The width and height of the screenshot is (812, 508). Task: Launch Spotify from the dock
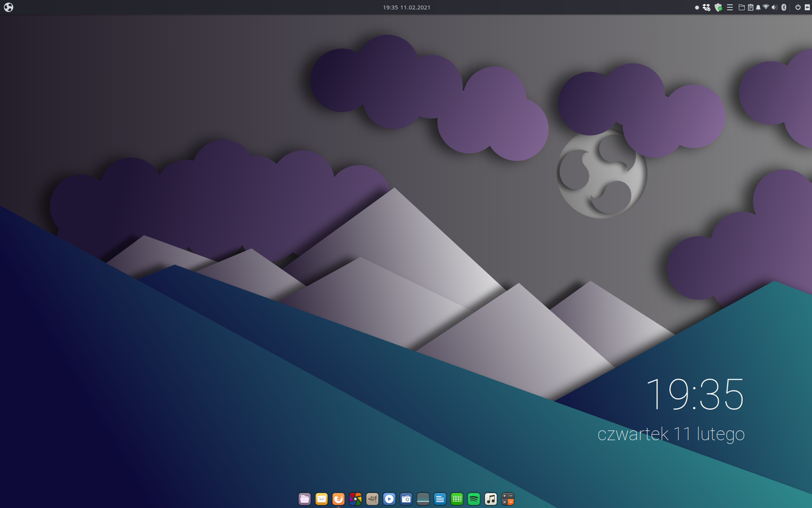[x=474, y=499]
